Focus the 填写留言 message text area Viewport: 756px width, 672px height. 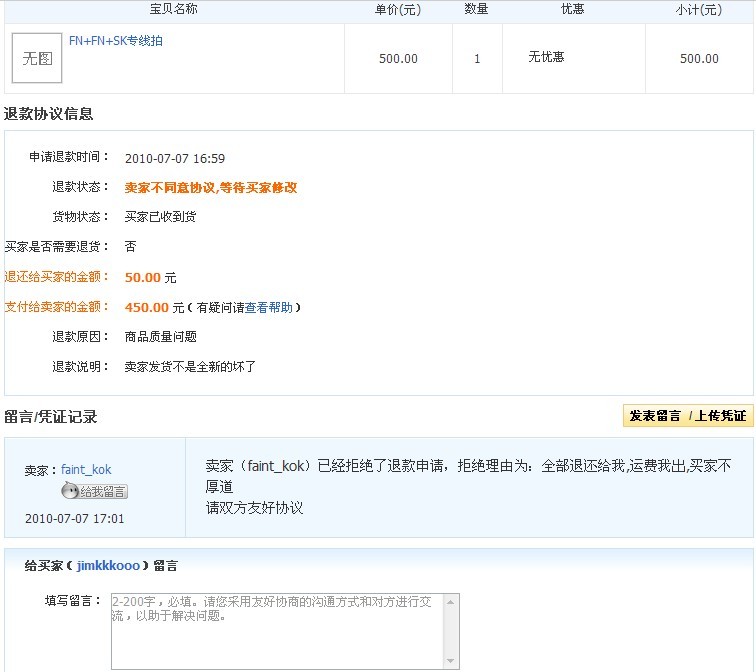(x=278, y=630)
